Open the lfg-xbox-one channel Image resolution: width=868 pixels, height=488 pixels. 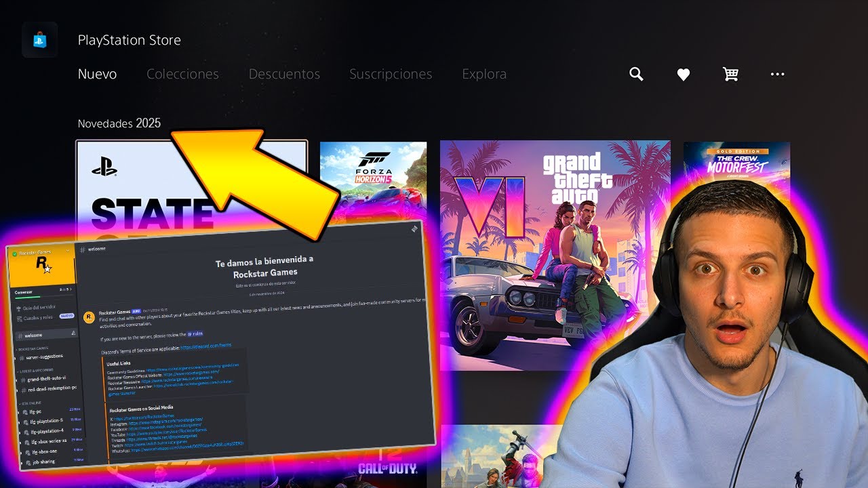click(x=54, y=452)
